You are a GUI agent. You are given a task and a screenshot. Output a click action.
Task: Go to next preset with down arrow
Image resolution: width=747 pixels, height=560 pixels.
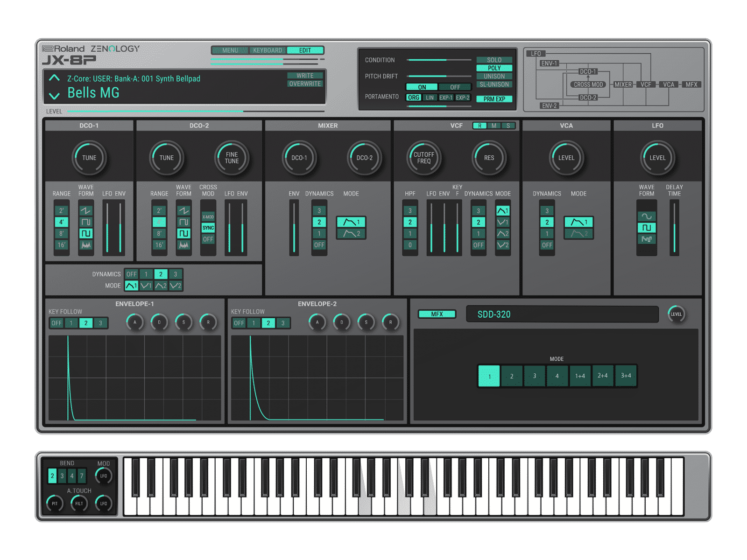[x=54, y=96]
